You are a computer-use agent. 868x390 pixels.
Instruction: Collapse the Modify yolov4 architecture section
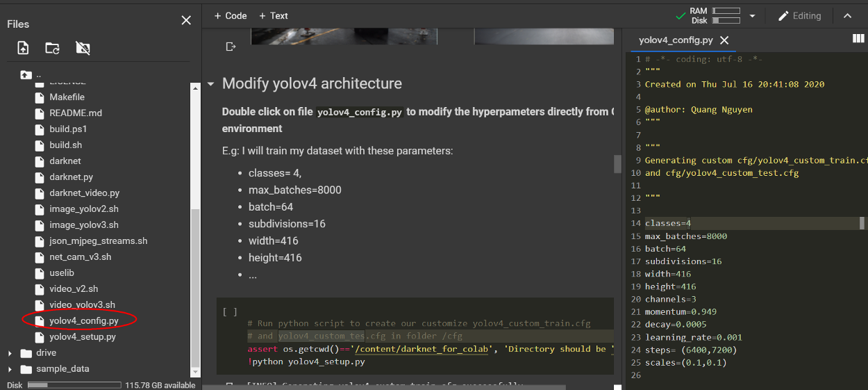pos(211,84)
